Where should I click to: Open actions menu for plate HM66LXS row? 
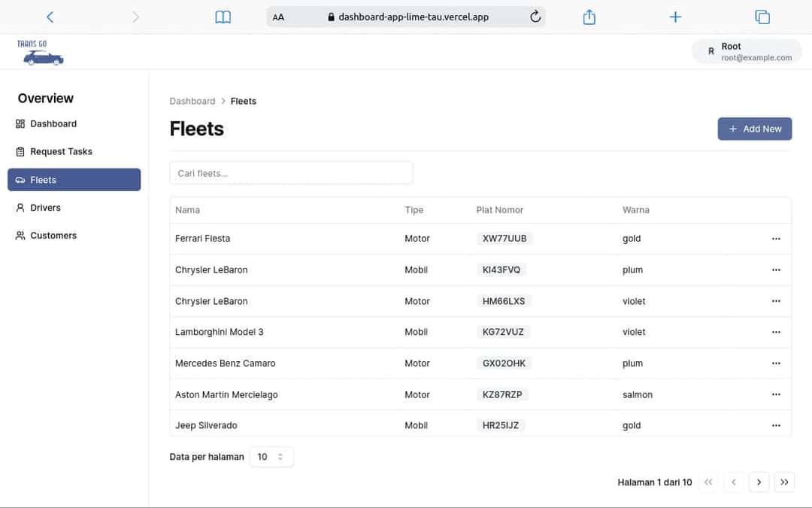[x=776, y=301]
